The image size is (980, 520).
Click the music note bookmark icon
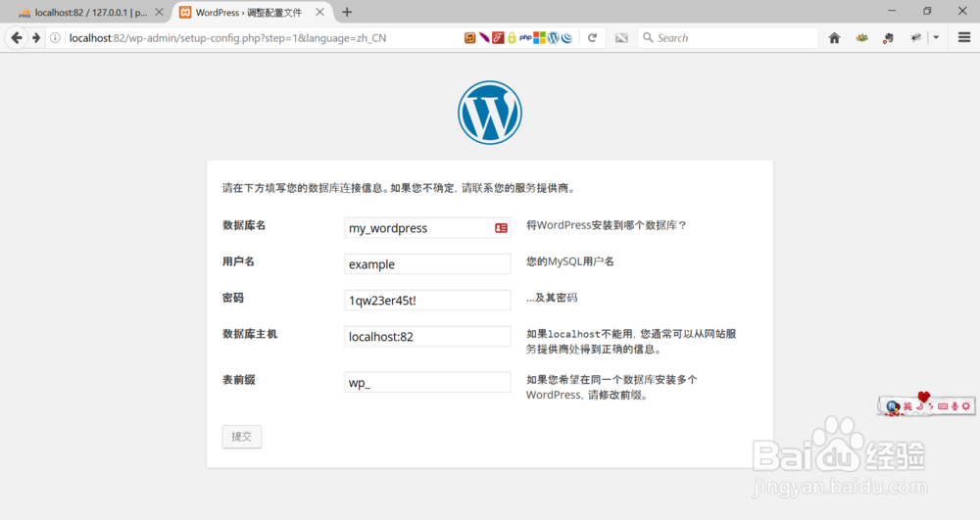click(470, 38)
